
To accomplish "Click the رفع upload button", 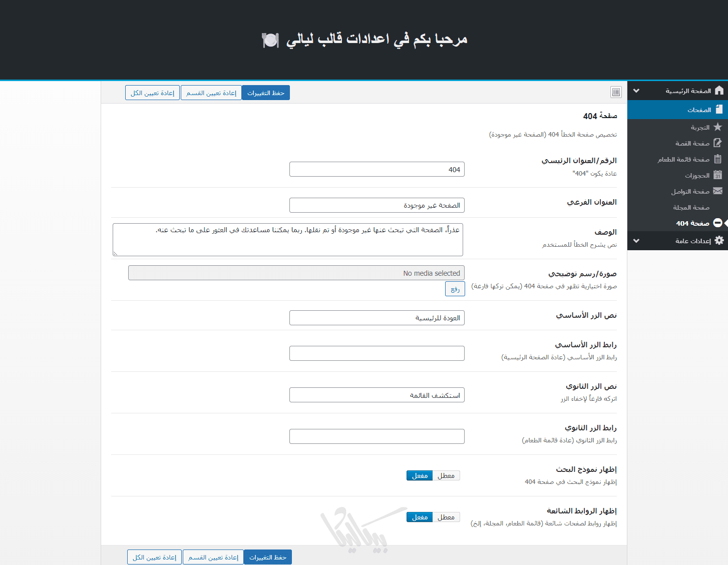I will 455,289.
